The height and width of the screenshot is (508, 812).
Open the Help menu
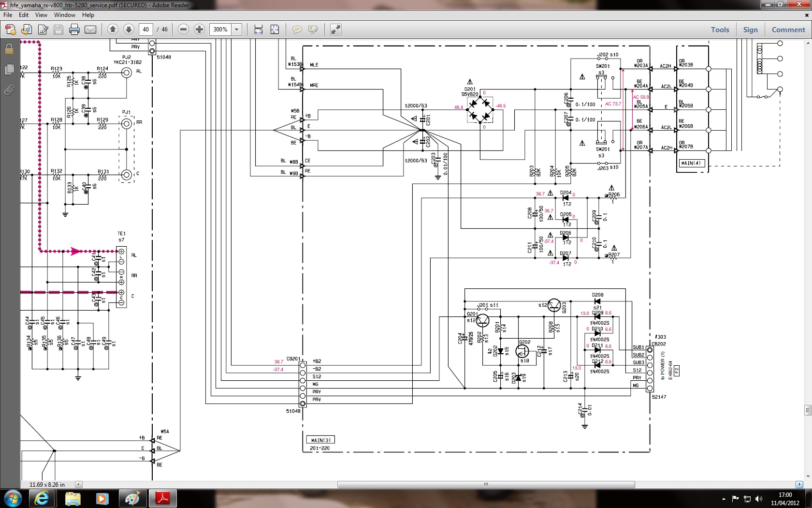tap(88, 15)
